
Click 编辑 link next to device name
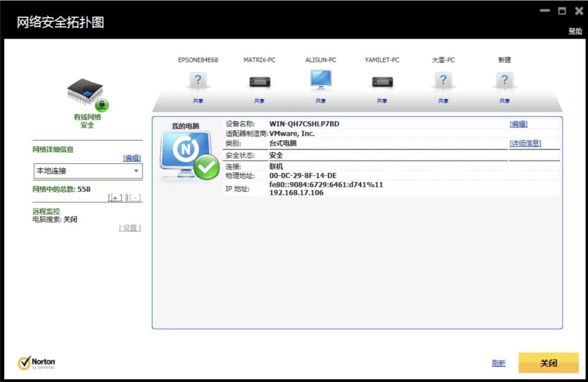coord(518,124)
